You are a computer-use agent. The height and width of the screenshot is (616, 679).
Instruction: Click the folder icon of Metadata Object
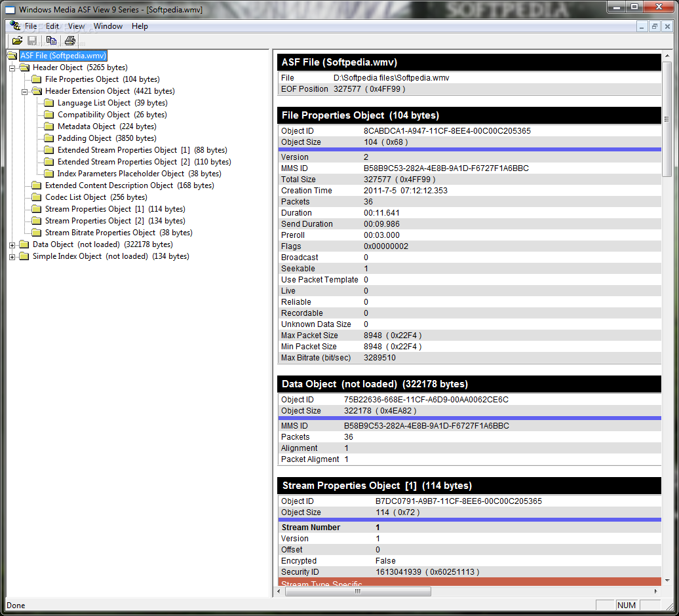49,126
